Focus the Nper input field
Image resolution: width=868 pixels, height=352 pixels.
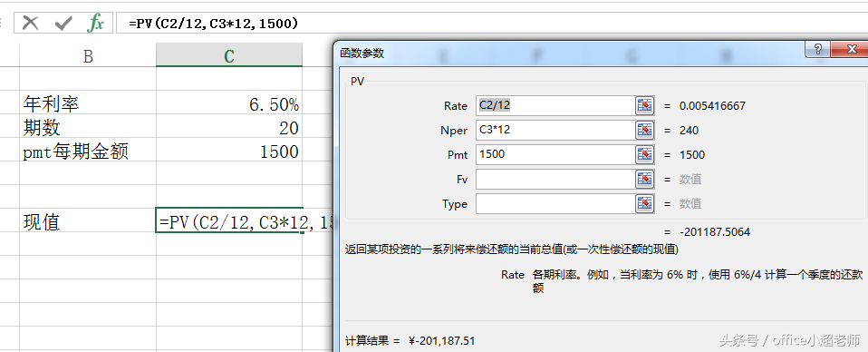[555, 131]
